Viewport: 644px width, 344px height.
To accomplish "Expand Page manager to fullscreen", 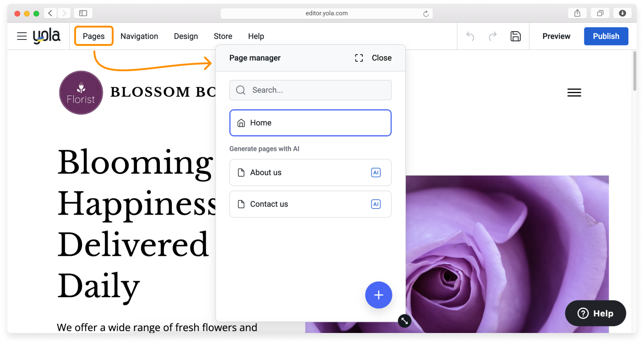I will tap(359, 58).
